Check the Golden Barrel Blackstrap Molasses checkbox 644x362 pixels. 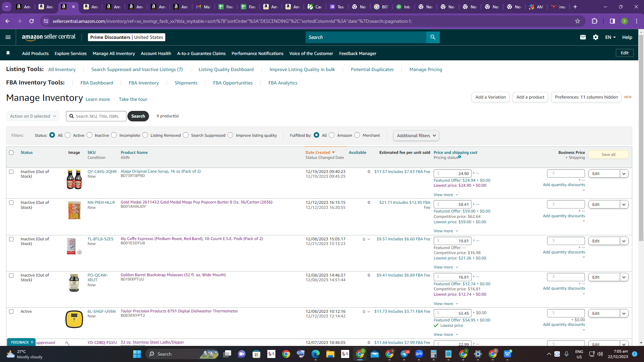coord(11,275)
